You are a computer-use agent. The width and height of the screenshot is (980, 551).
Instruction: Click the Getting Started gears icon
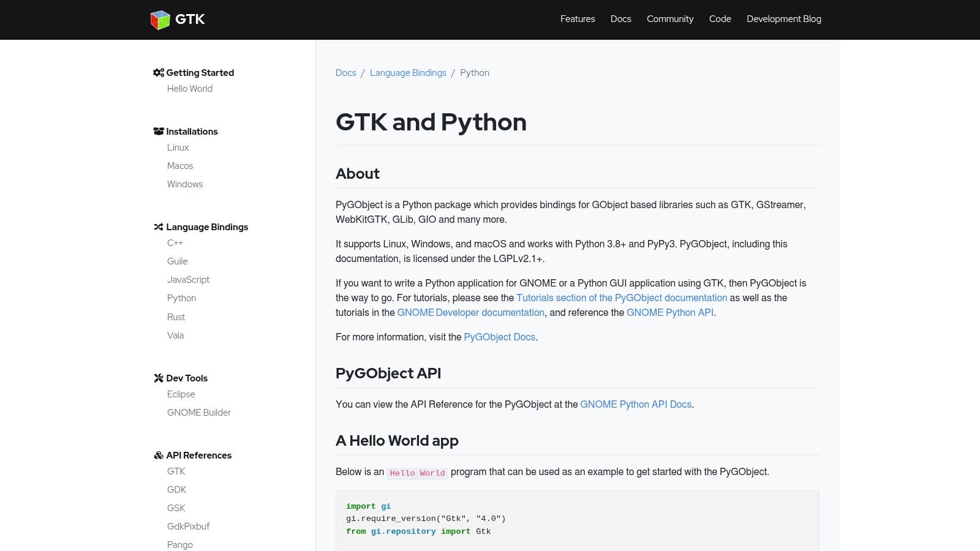[x=159, y=73]
